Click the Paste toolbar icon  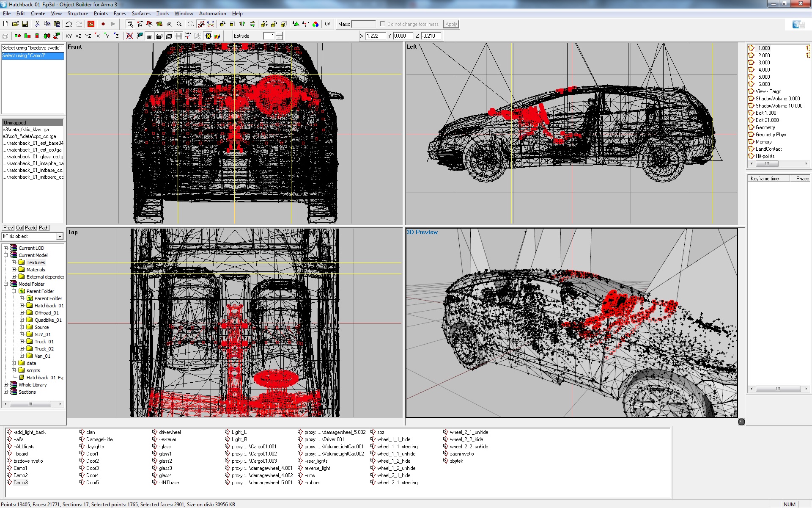coord(57,24)
